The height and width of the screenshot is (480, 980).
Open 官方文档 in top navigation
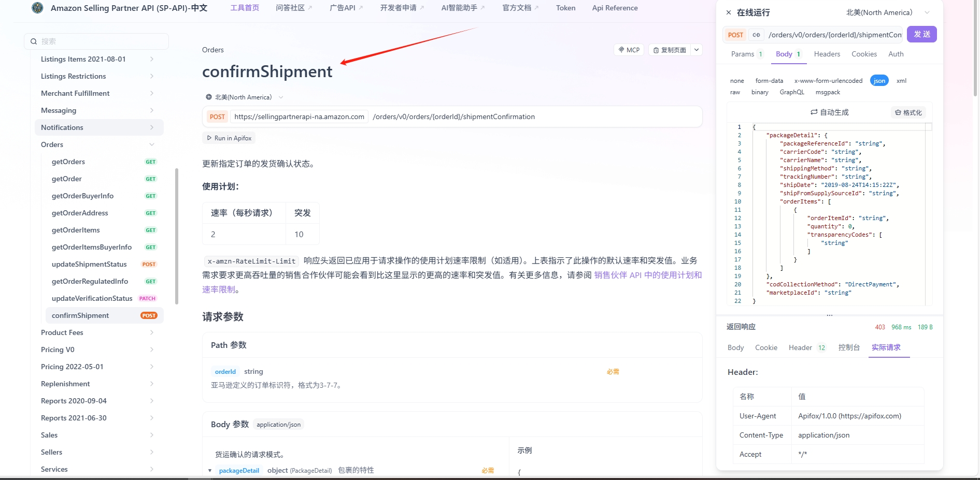click(520, 8)
